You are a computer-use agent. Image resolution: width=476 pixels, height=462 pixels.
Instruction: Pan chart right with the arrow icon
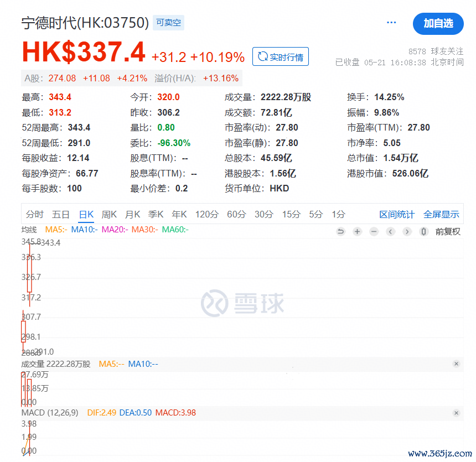click(x=407, y=232)
